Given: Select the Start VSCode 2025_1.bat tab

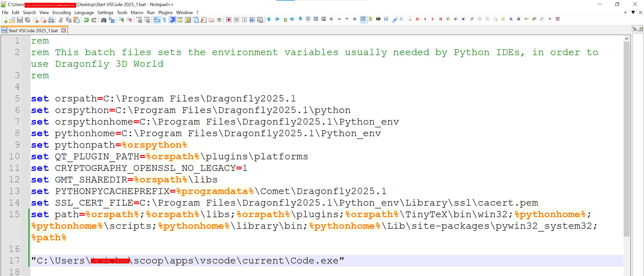Looking at the screenshot, I should pyautogui.click(x=33, y=31).
